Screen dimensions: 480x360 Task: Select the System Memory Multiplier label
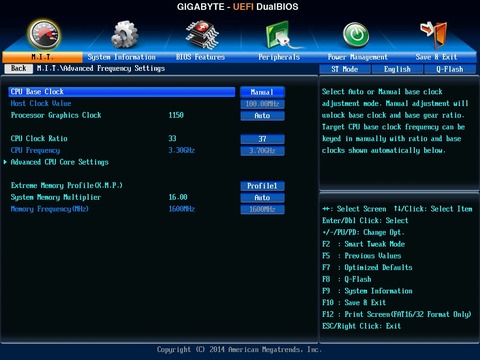pyautogui.click(x=56, y=197)
